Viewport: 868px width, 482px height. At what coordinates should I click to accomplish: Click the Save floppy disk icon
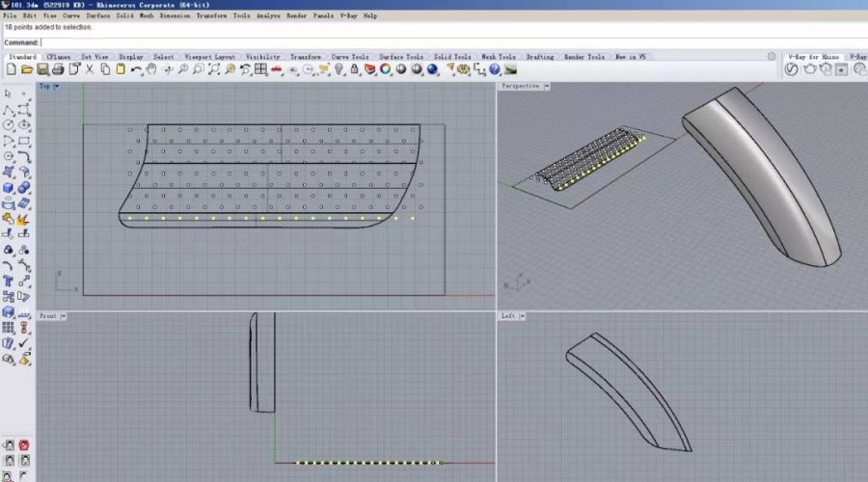coord(42,69)
